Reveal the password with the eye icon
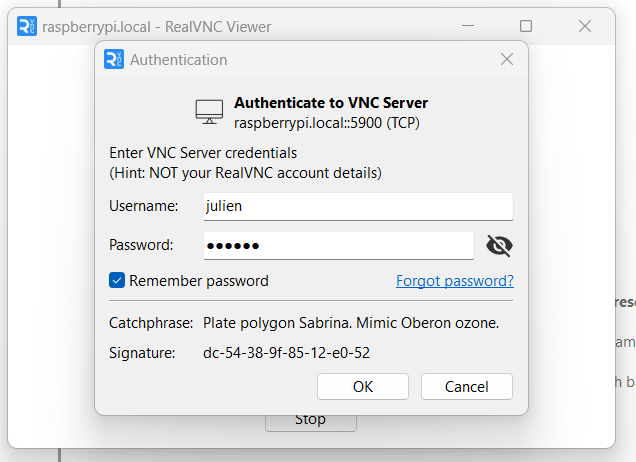636x462 pixels. pyautogui.click(x=499, y=246)
